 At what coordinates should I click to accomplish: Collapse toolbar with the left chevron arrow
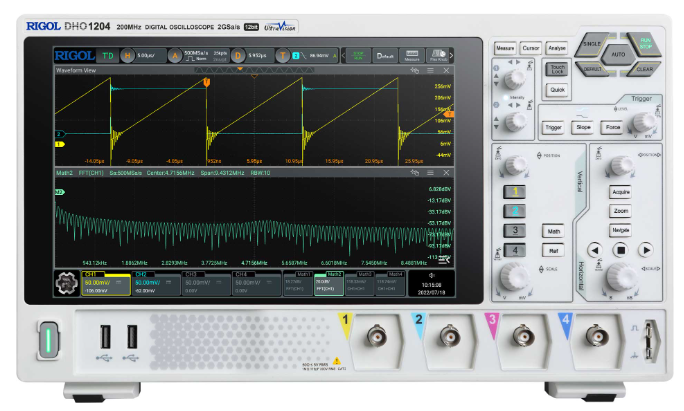tap(343, 56)
